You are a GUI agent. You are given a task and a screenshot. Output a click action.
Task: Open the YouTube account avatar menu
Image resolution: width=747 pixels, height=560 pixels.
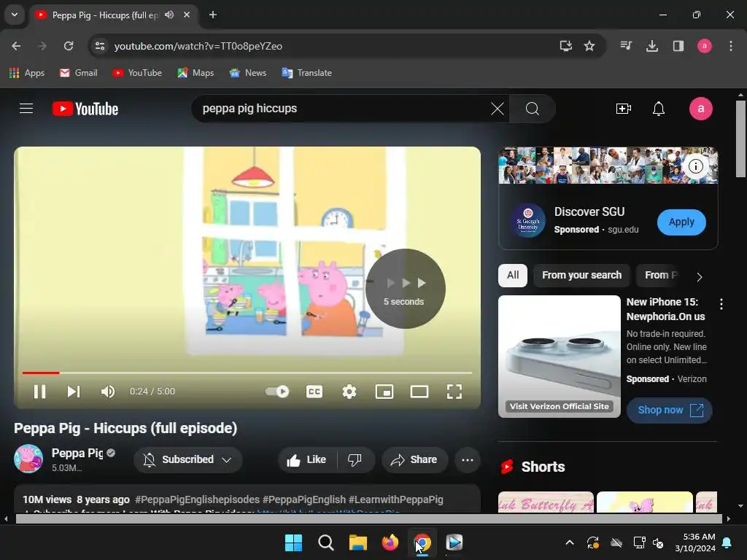(701, 109)
